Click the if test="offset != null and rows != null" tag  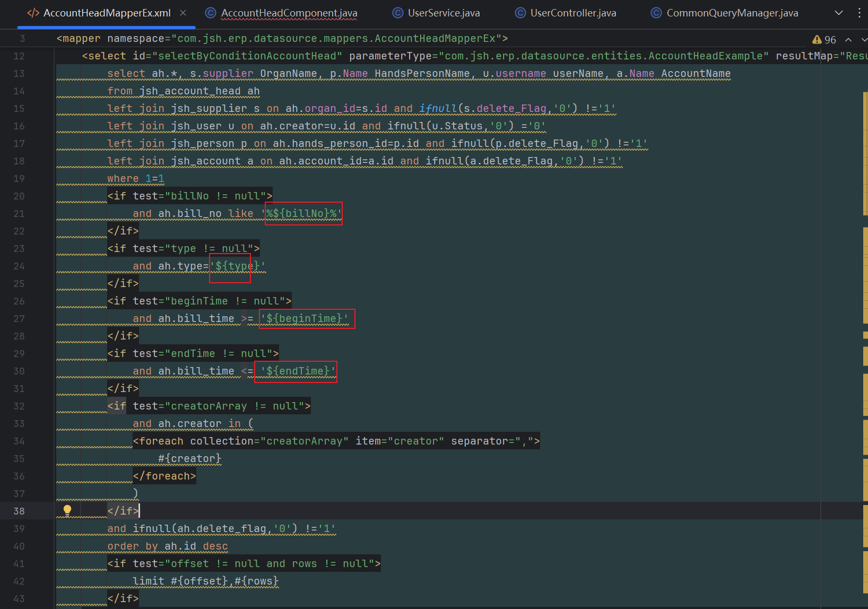[x=244, y=563]
